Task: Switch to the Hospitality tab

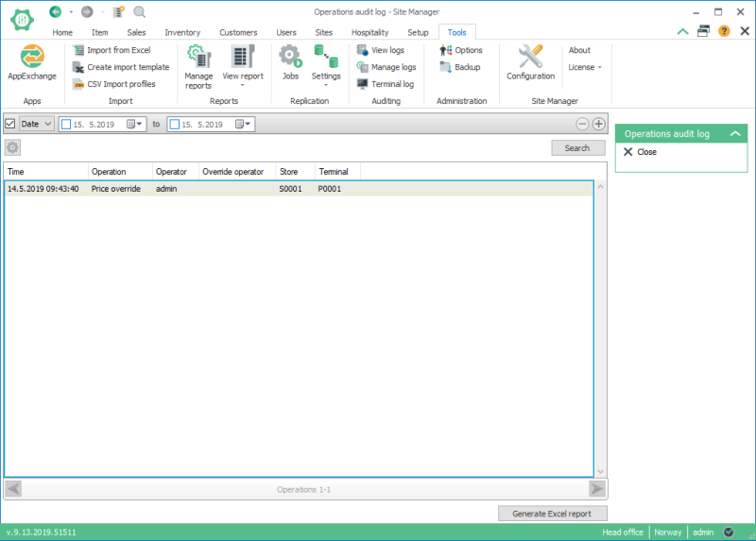Action: point(369,32)
